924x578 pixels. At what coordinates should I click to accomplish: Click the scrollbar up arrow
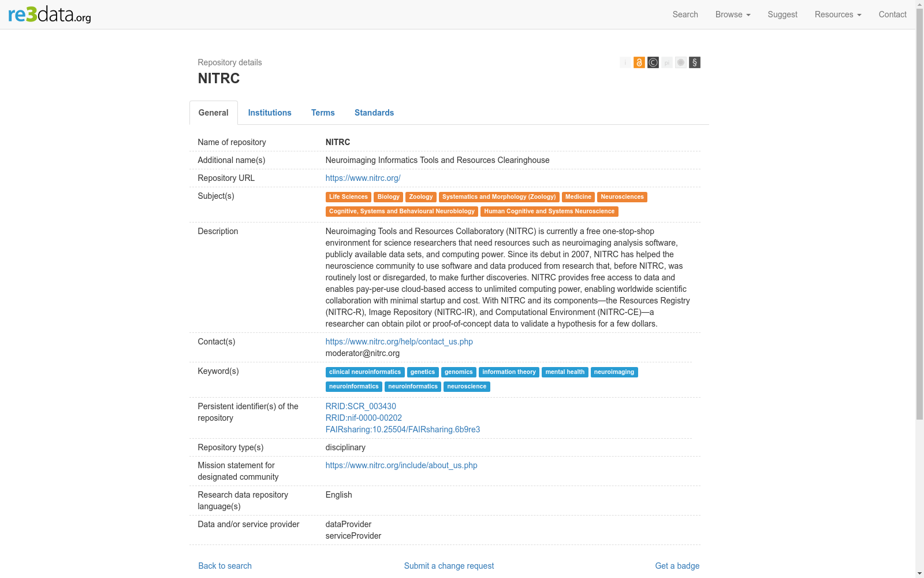click(x=919, y=4)
